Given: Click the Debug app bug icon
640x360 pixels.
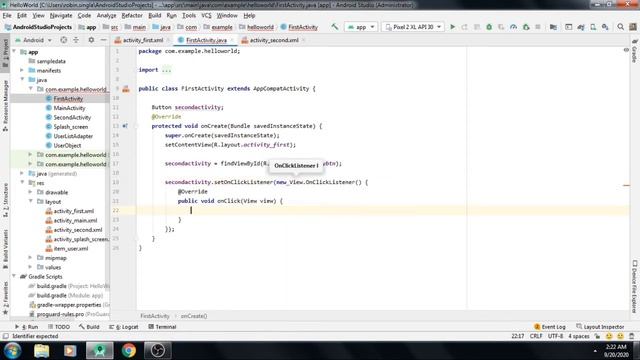Looking at the screenshot, I should coord(489,27).
